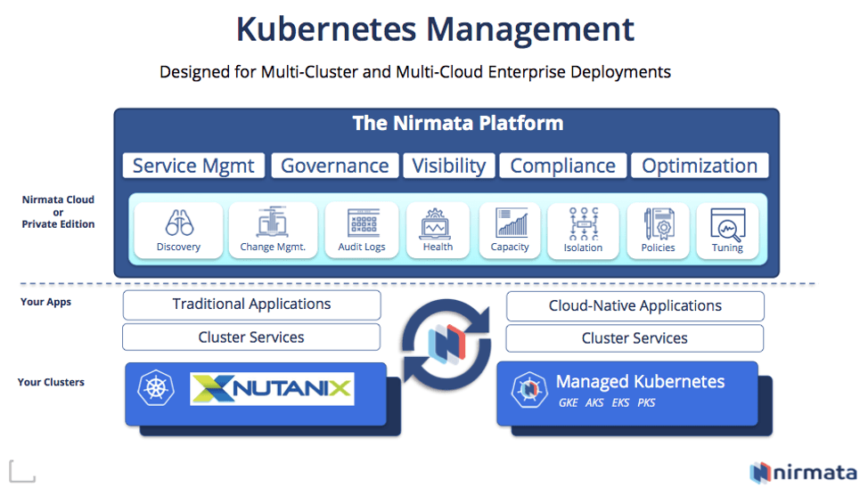Click the Your Apps label
This screenshot has height=487, width=868.
click(46, 302)
